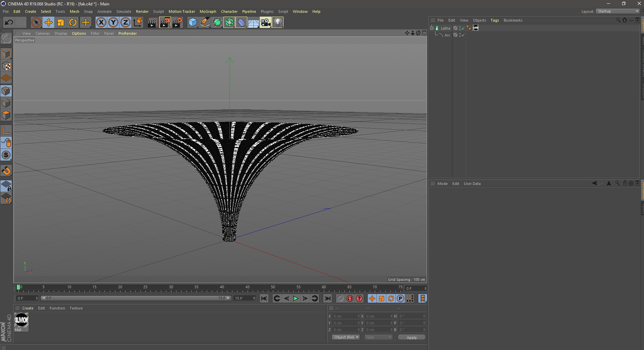Open the viewport Cameras menu

[43, 33]
